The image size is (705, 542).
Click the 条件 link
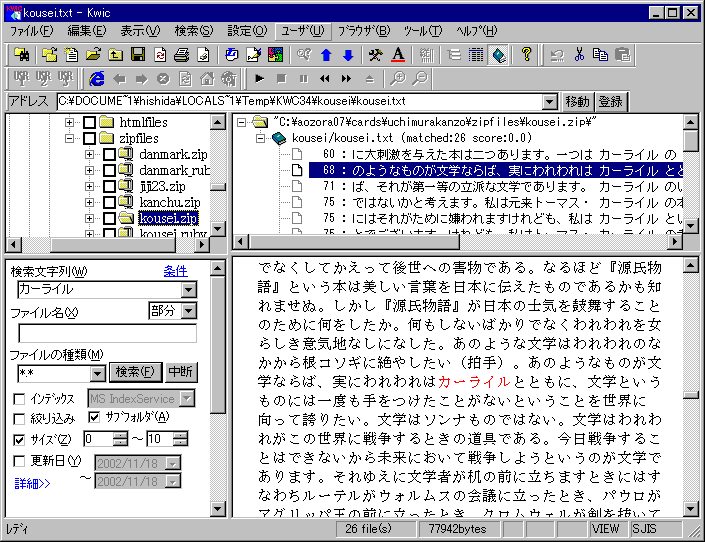coord(175,271)
